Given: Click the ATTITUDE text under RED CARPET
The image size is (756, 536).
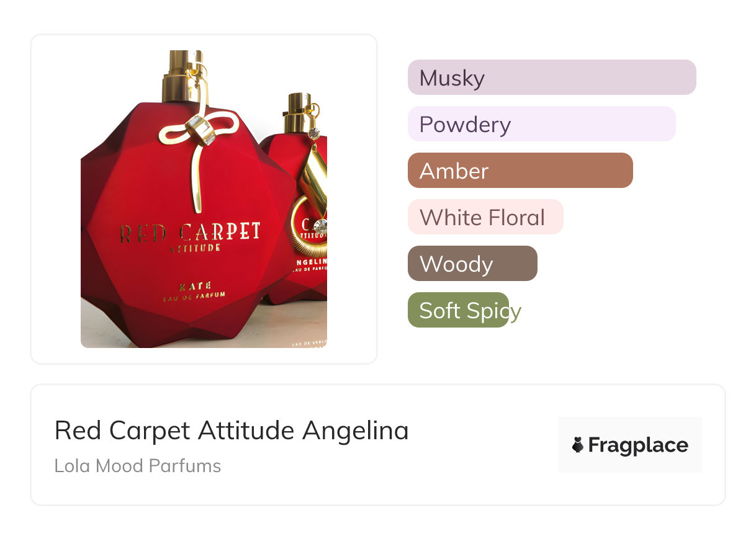Looking at the screenshot, I should click(194, 248).
